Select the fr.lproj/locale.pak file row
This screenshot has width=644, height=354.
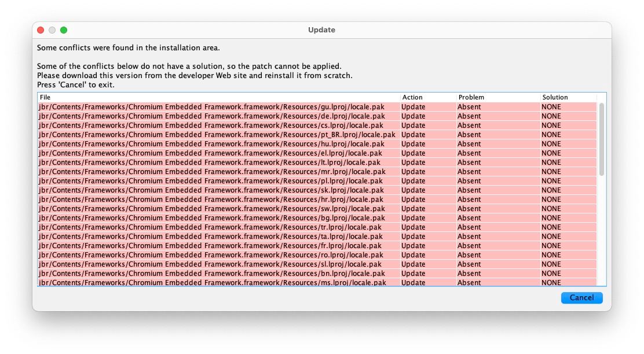317,246
